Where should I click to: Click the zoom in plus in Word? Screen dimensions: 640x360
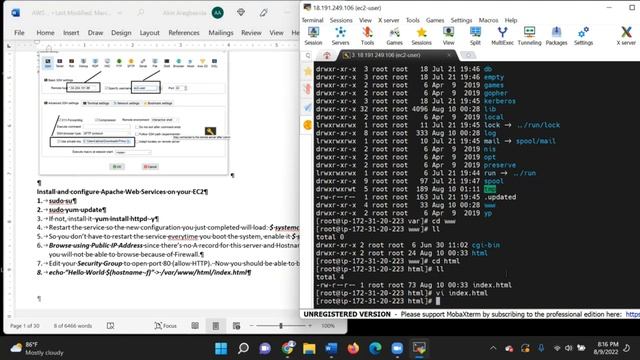click(x=310, y=325)
